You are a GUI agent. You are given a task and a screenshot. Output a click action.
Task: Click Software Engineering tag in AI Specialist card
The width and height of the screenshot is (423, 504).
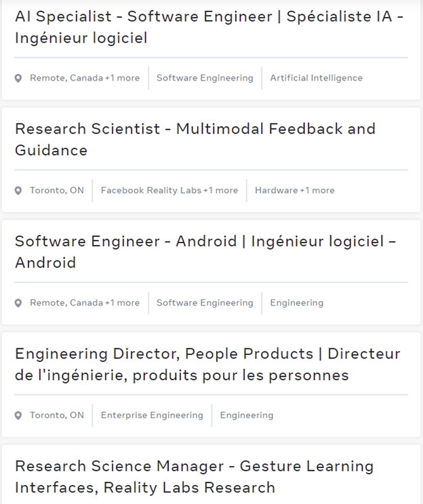pyautogui.click(x=205, y=78)
